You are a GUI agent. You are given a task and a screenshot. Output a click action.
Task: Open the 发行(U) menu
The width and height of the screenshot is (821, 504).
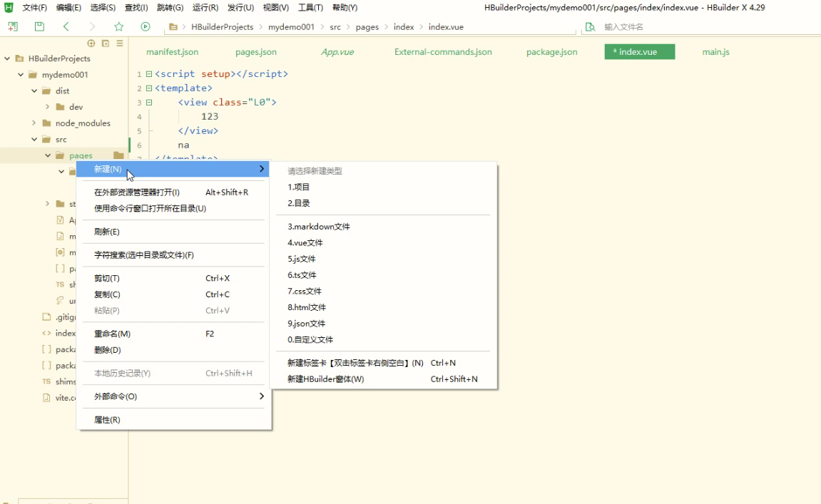click(x=241, y=8)
